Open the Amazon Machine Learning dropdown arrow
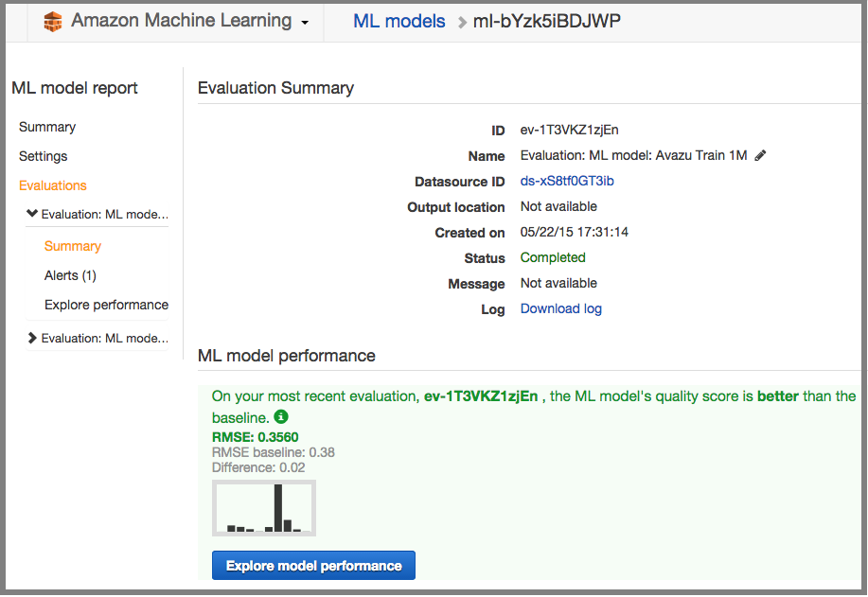The height and width of the screenshot is (597, 868). pos(305,23)
